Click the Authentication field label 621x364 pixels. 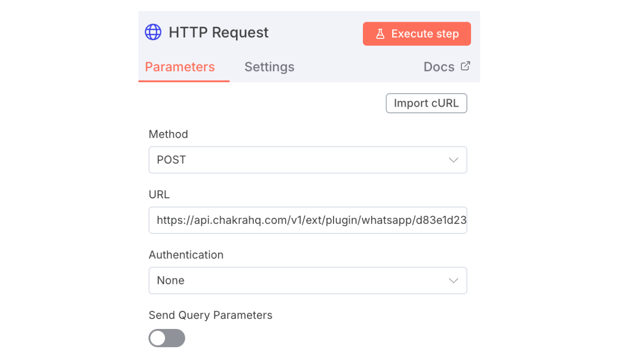(x=186, y=255)
